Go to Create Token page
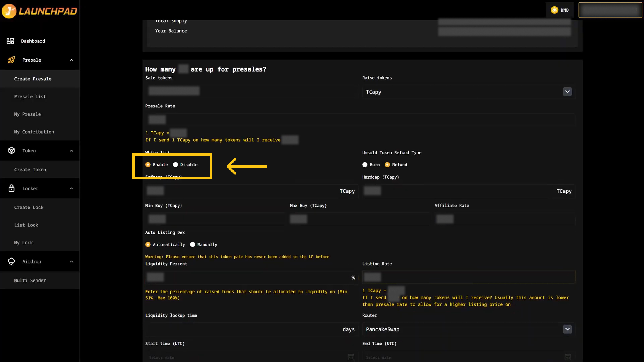Screen dimensions: 644x362 click(x=30, y=170)
